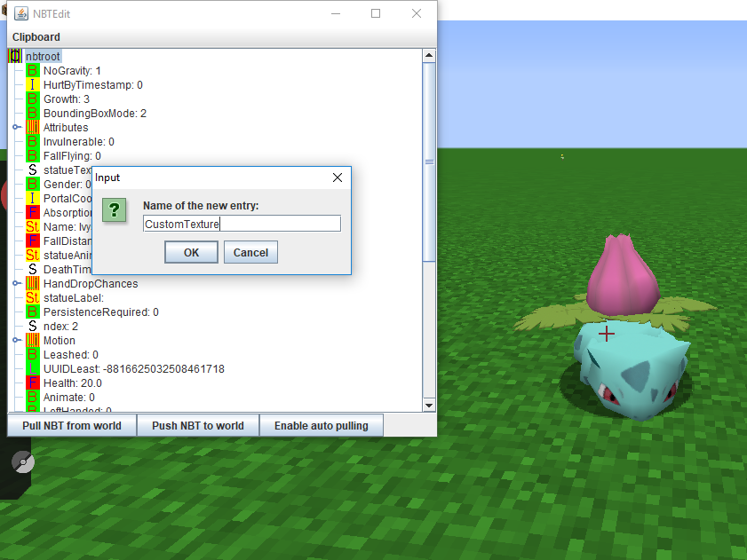Click the vertical scrollbar thumb

[x=429, y=162]
